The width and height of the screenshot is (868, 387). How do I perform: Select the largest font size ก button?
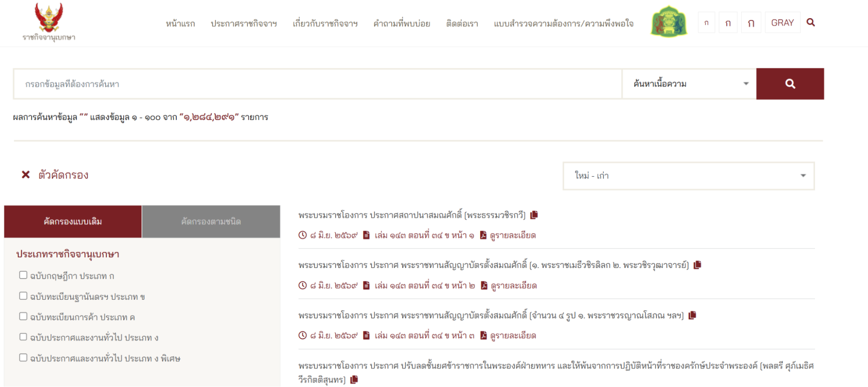[751, 23]
